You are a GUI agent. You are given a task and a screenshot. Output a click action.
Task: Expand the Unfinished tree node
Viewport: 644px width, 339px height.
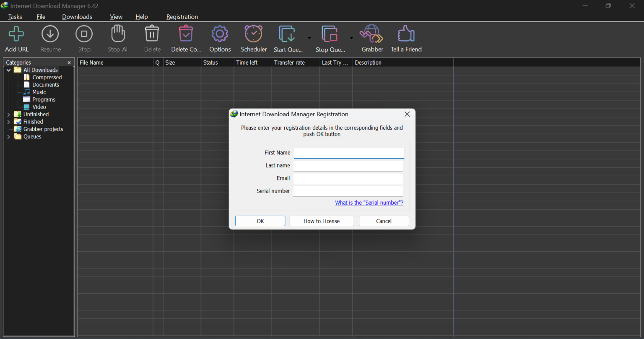(9, 114)
